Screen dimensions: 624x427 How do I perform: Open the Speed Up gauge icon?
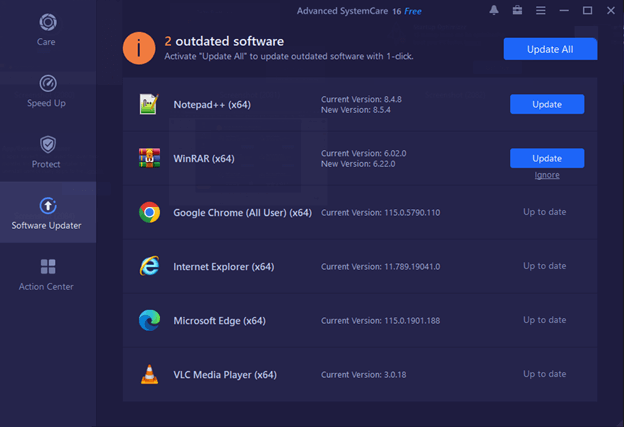(47, 84)
